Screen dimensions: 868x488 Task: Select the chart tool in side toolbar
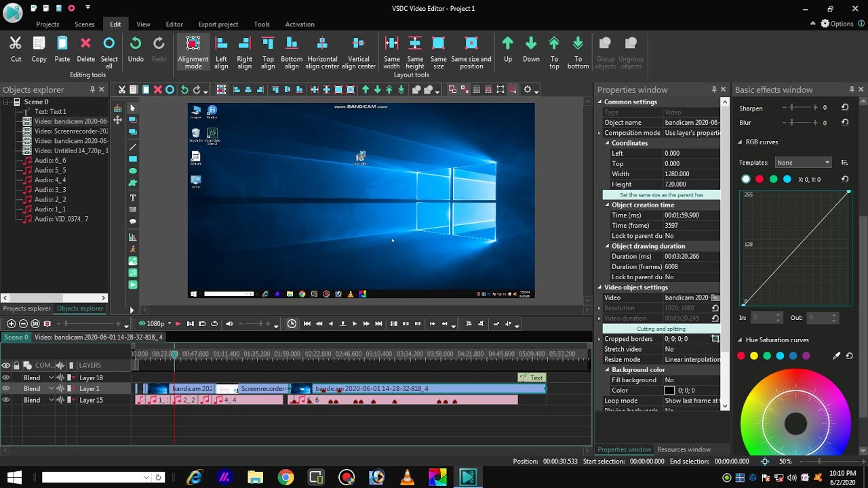pos(133,237)
